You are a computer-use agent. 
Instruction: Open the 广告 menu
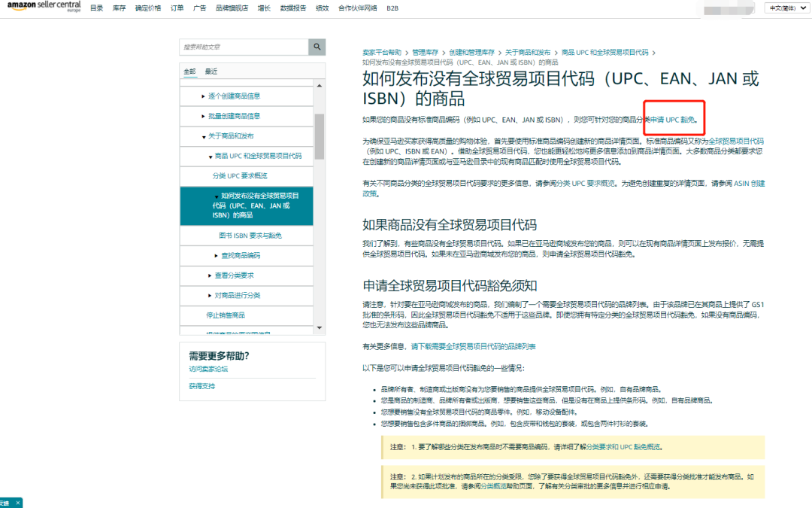pyautogui.click(x=199, y=8)
